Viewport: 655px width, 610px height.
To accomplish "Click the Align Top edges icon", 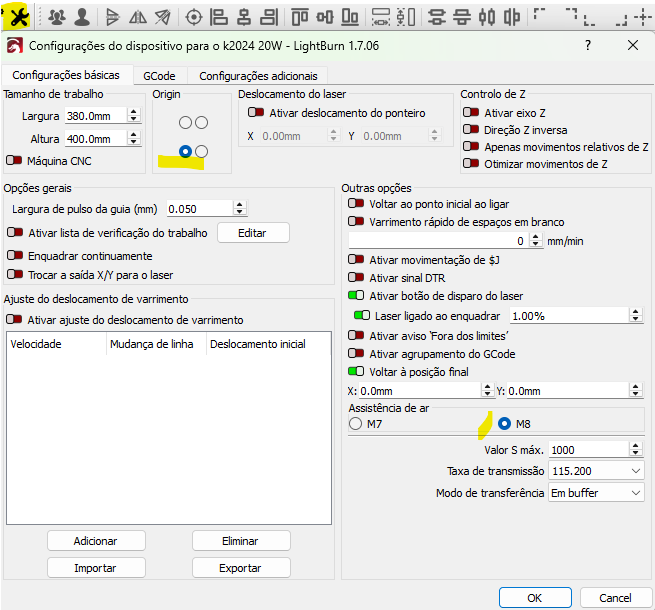I will (299, 16).
